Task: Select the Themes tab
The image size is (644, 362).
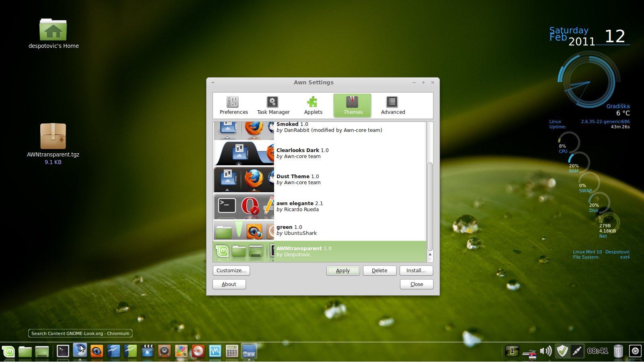Action: pyautogui.click(x=353, y=105)
